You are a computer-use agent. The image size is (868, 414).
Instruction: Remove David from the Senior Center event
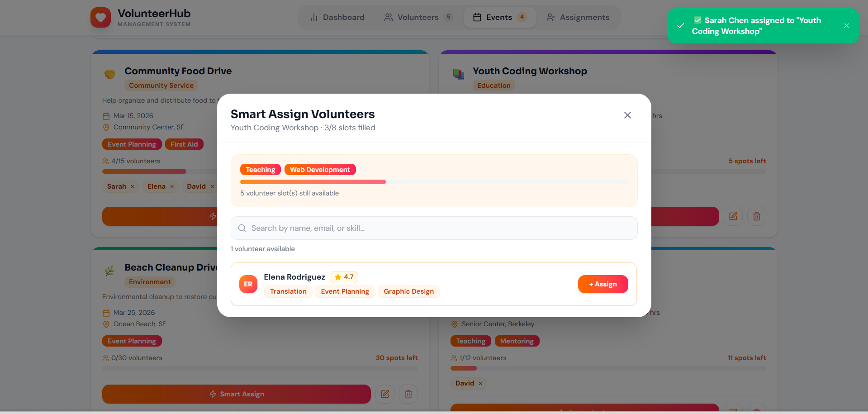(480, 383)
